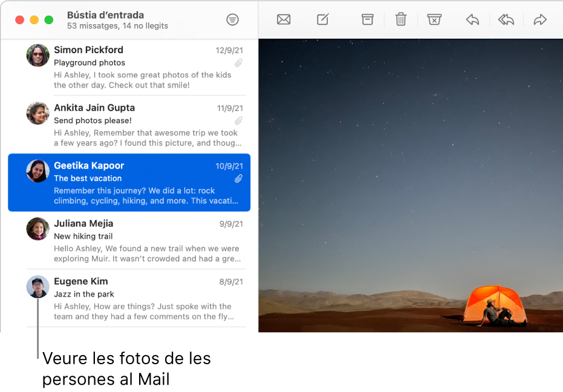Delete the selected message
The width and height of the screenshot is (563, 392).
(x=400, y=19)
